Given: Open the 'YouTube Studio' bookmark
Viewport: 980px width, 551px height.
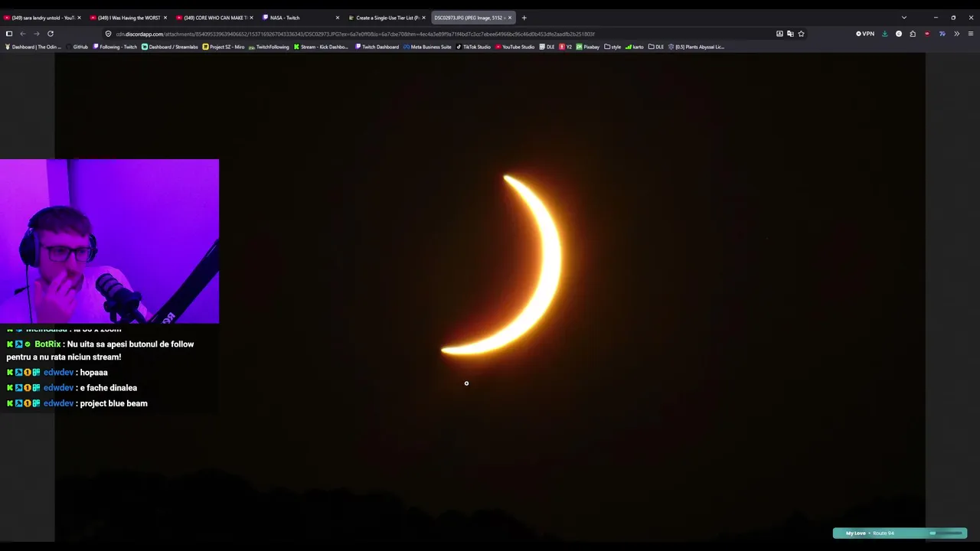Looking at the screenshot, I should (514, 47).
